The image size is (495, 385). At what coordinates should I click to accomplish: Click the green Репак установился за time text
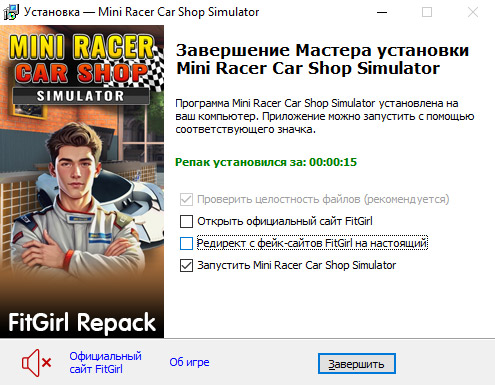266,162
